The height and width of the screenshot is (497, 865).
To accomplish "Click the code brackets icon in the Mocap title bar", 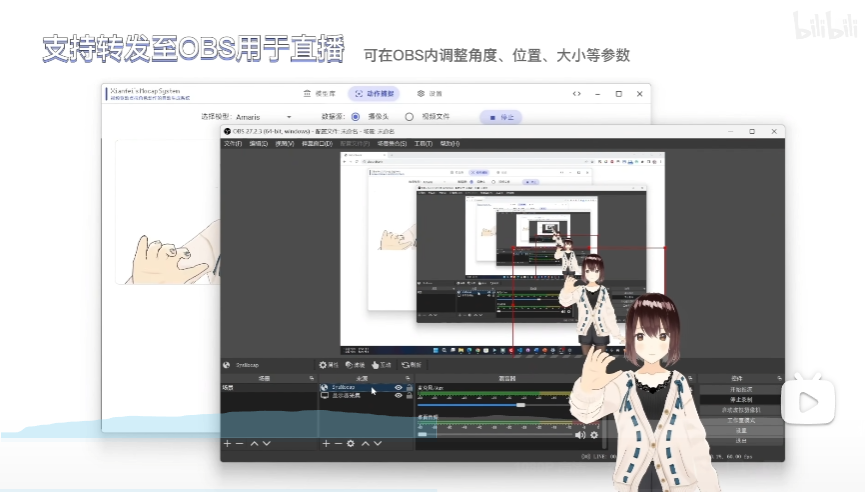I will 576,94.
